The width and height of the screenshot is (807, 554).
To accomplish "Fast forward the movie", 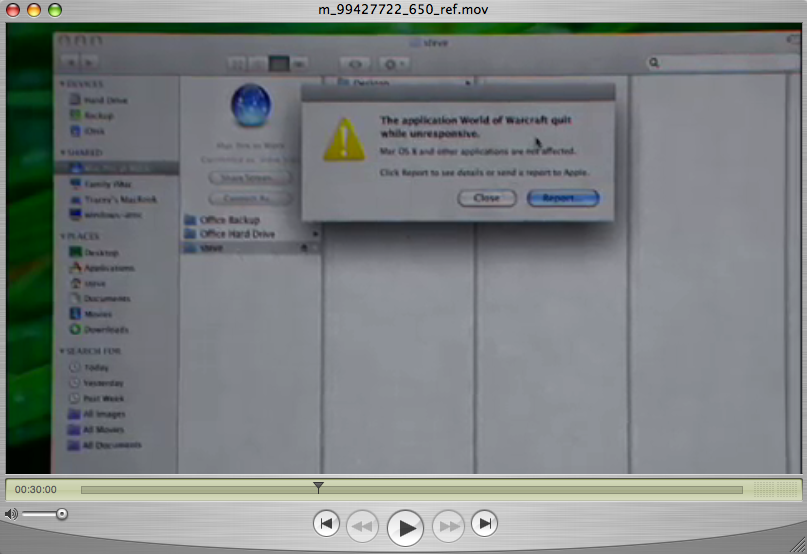I will pyautogui.click(x=448, y=526).
